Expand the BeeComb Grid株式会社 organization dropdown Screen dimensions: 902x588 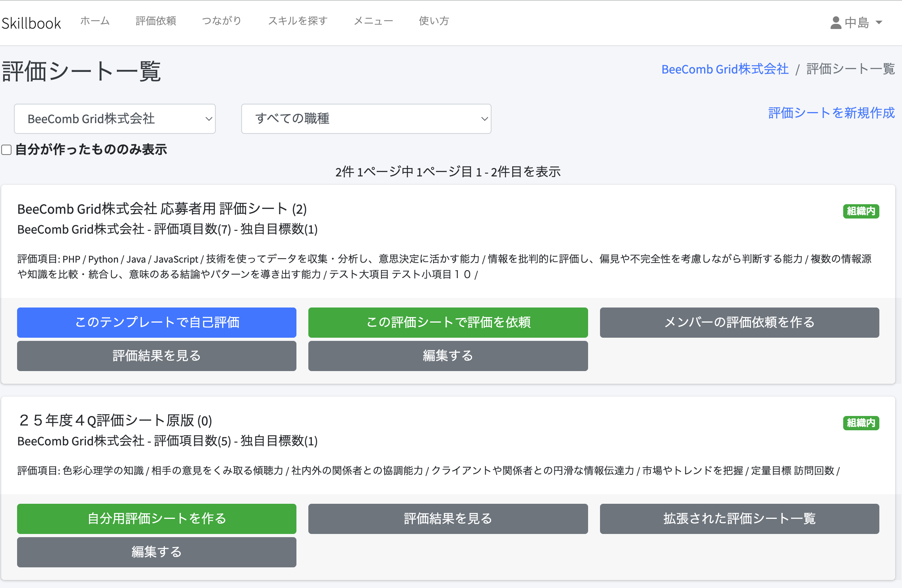coord(115,119)
